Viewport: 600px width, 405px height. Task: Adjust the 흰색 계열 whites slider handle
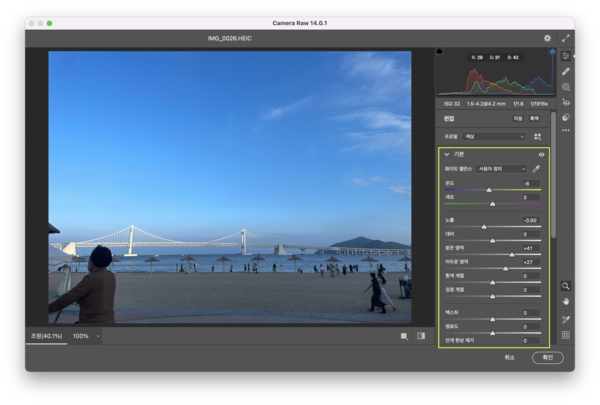pyautogui.click(x=492, y=283)
